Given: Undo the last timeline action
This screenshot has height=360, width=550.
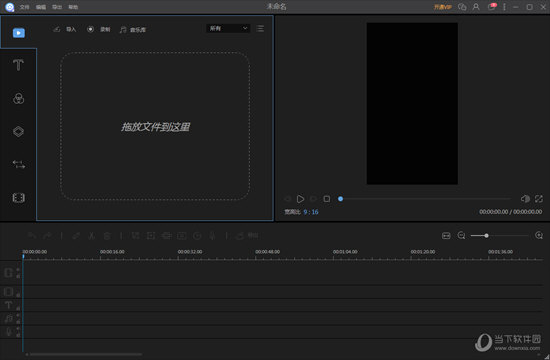Looking at the screenshot, I should coord(32,236).
